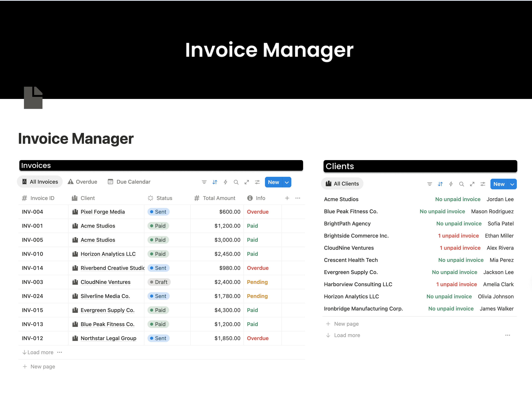
Task: Open automations lightning icon in Invoices
Action: pyautogui.click(x=225, y=182)
